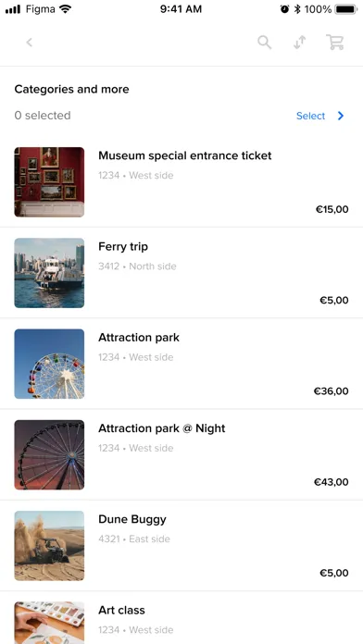Tap the alarm clock status icon
363x644 pixels.
tap(284, 9)
